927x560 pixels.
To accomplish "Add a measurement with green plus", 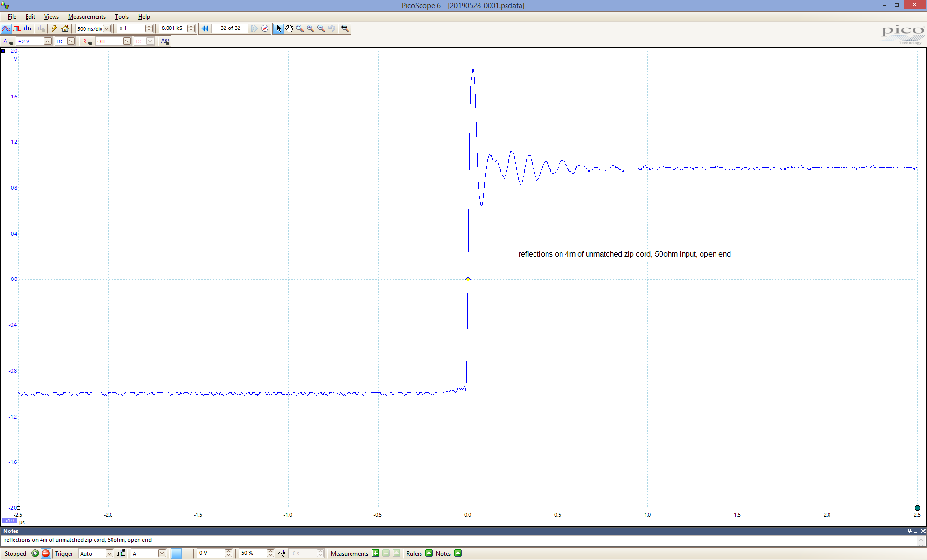I will point(376,553).
